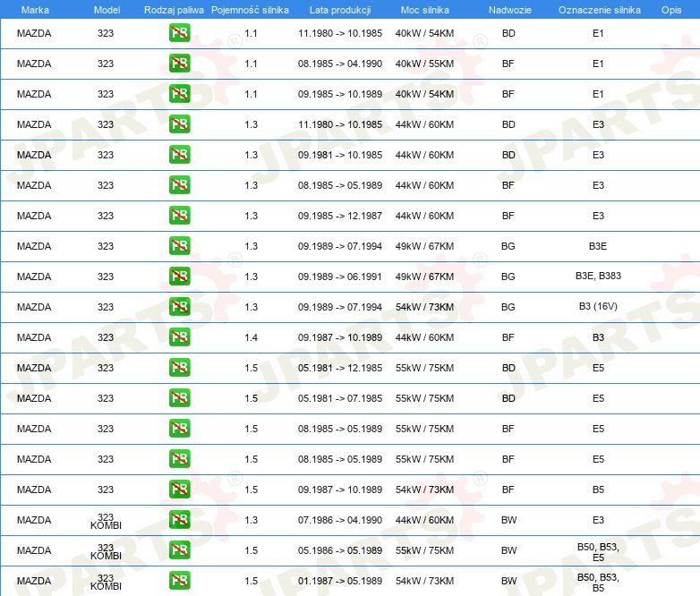
Task: Click fuel icon in the E1 40kW/54KM 11.1980 row
Action: click(179, 33)
